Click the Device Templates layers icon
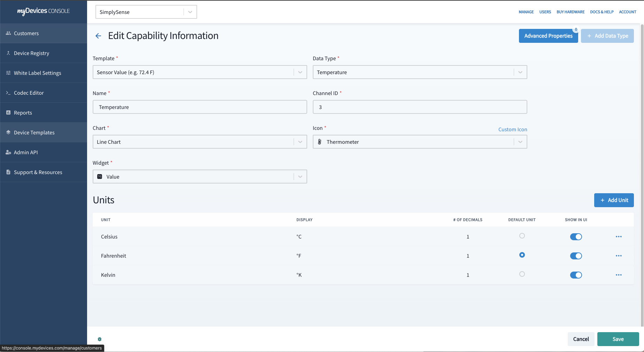The image size is (644, 352). 8,133
